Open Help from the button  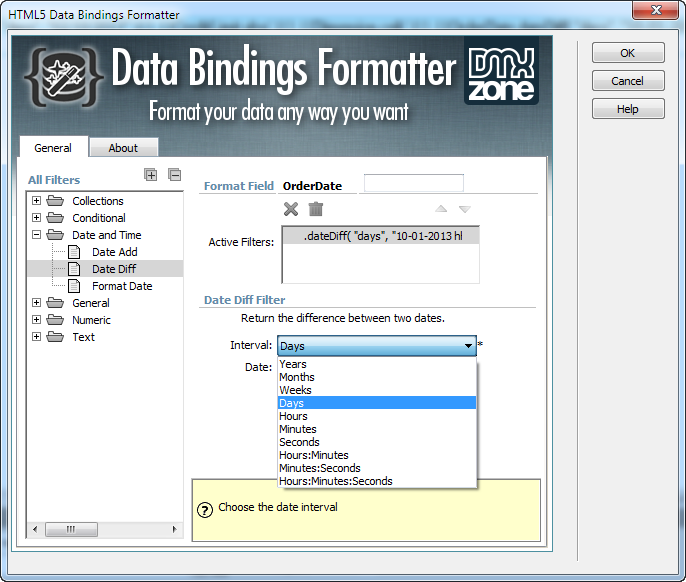click(628, 109)
